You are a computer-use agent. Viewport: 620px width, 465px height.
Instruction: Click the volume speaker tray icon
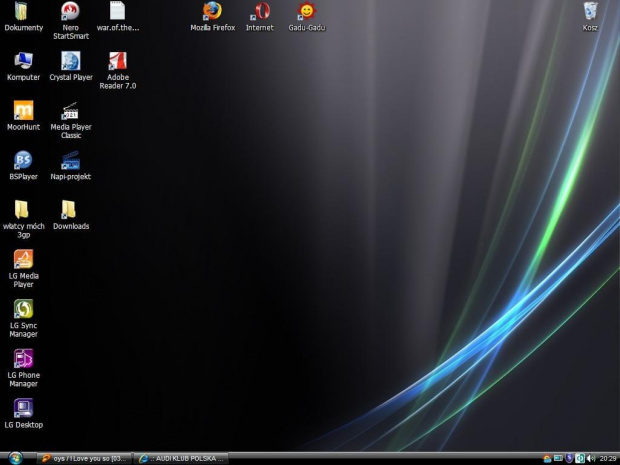(x=590, y=458)
